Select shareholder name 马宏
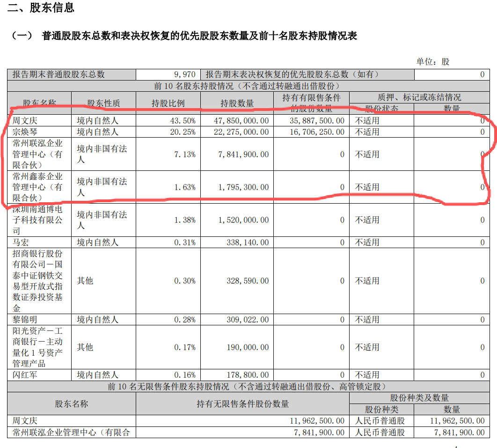 [21, 242]
